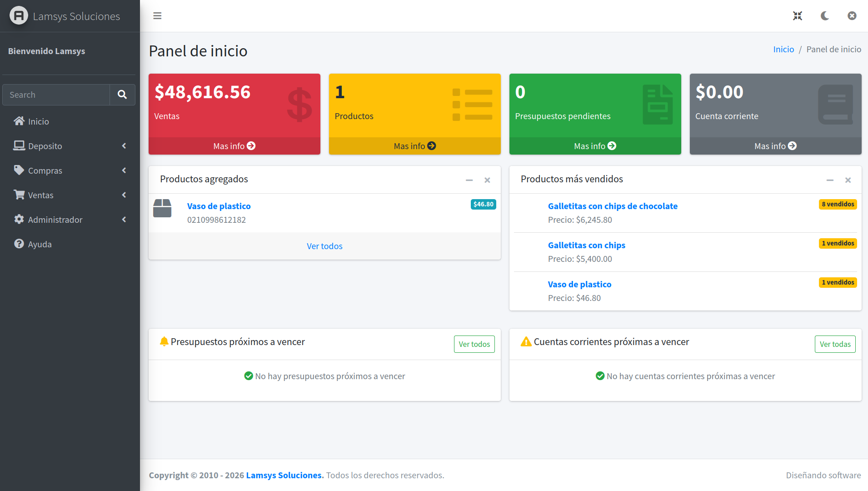
Task: Click the shopping cart icon beside Ventas
Action: click(19, 195)
